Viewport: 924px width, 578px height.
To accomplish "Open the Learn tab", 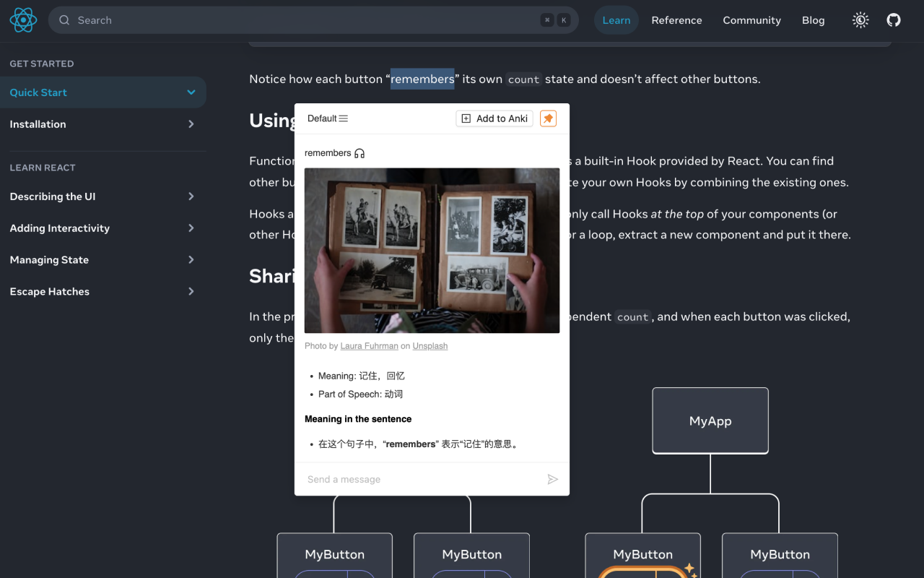I will [616, 20].
